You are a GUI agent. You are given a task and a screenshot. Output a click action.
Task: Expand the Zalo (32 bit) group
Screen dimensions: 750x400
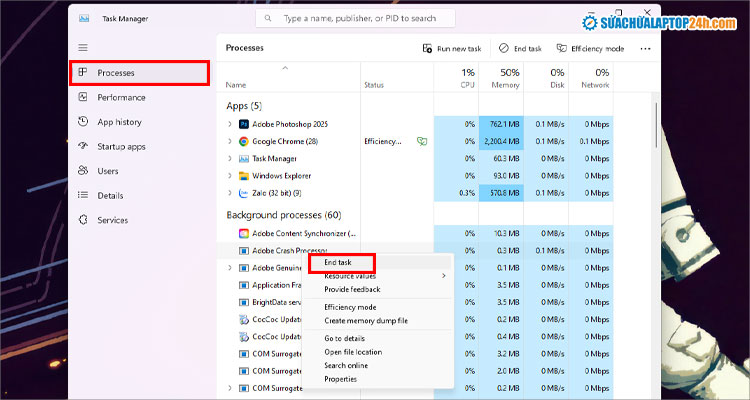230,193
